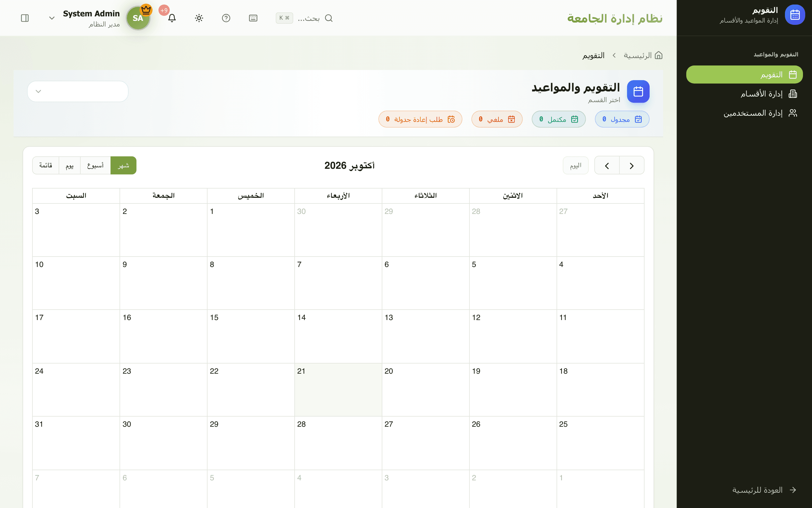Expand the System Admin user menu chevron
Screen dimensions: 812x508
click(52, 18)
